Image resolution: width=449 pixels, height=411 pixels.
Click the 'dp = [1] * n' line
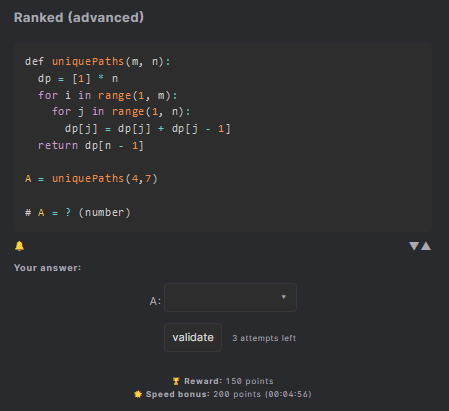coord(78,79)
